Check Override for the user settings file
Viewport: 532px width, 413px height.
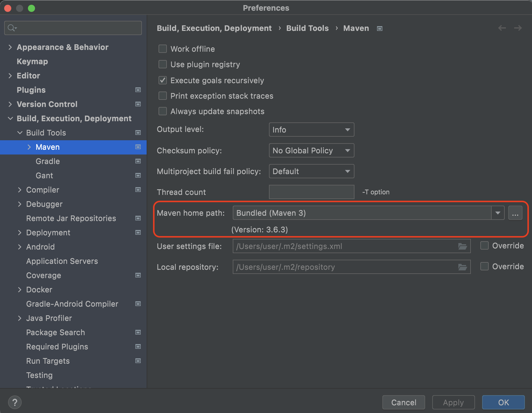(484, 245)
